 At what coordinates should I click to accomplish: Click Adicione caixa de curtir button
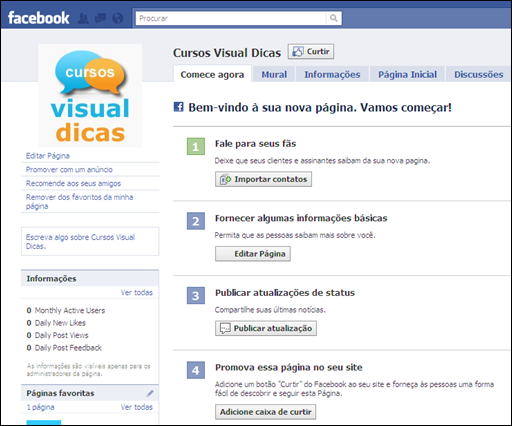(x=265, y=412)
